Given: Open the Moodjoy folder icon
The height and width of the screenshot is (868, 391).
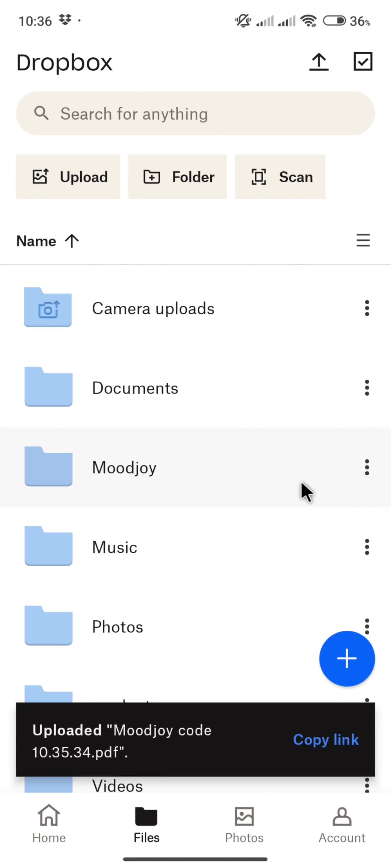Looking at the screenshot, I should coord(49,466).
